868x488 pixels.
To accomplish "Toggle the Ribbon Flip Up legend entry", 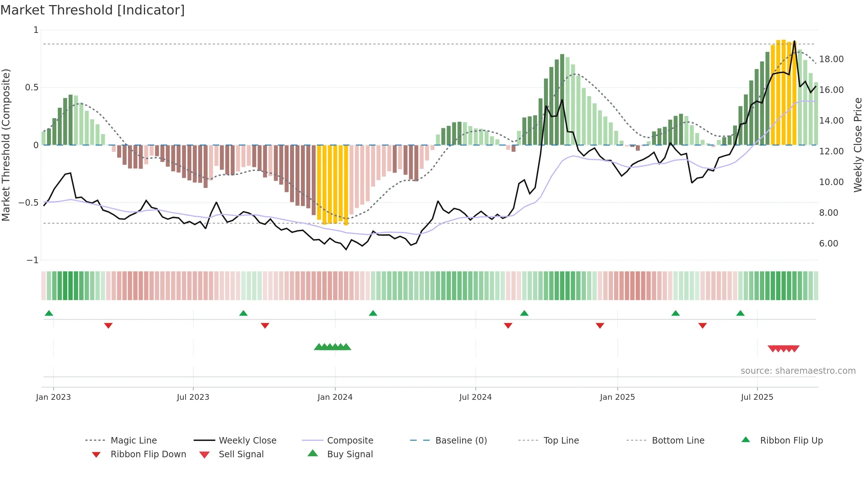I will point(782,440).
